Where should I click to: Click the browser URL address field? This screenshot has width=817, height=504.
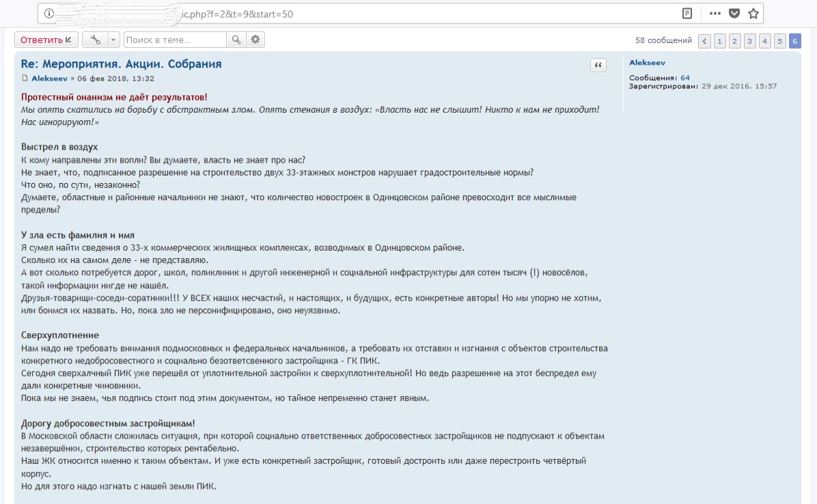tap(342, 14)
